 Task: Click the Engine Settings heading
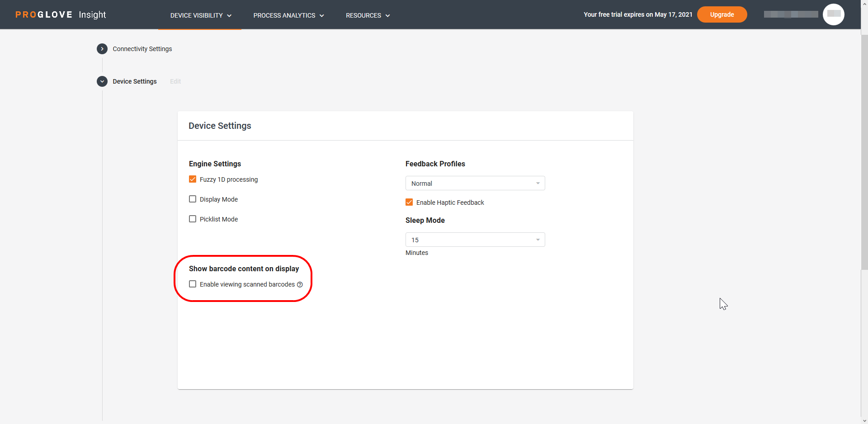point(215,164)
